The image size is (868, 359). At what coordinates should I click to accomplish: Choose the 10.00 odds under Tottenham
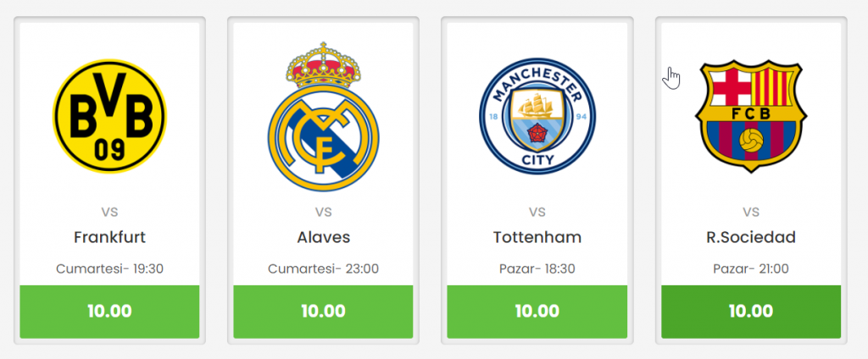537,312
